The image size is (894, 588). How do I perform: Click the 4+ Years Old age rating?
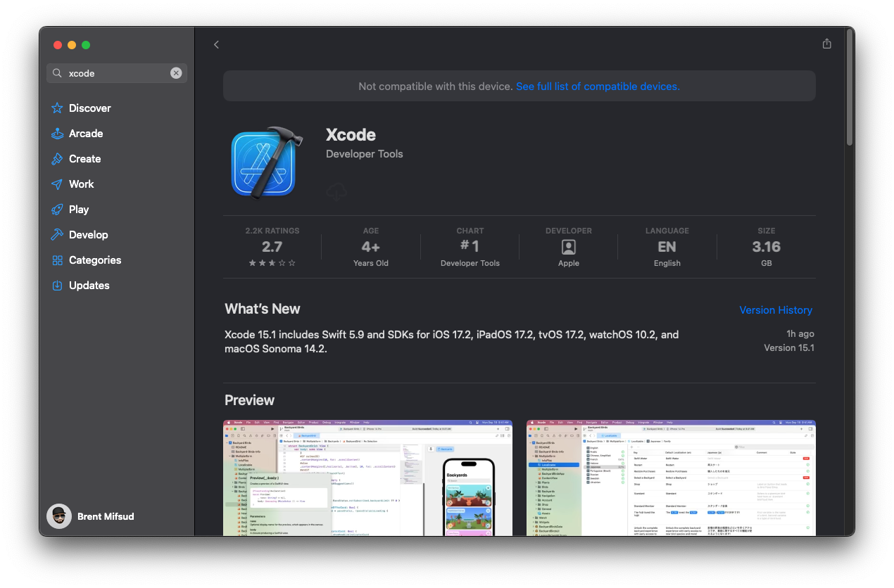tap(371, 247)
